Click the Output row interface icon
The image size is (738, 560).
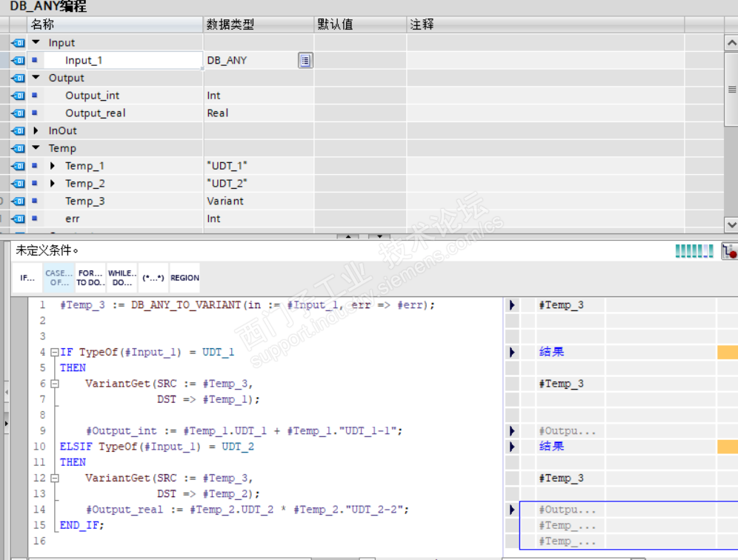coord(18,78)
